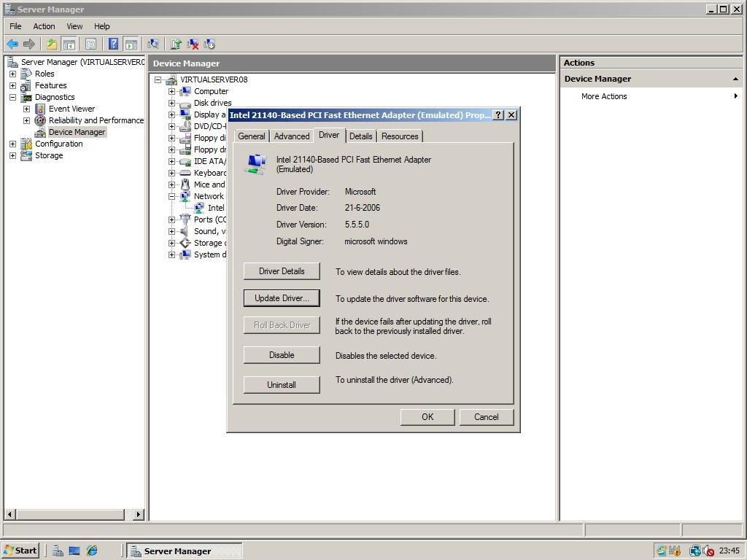Open the File menu
This screenshot has width=747, height=560.
pos(16,26)
